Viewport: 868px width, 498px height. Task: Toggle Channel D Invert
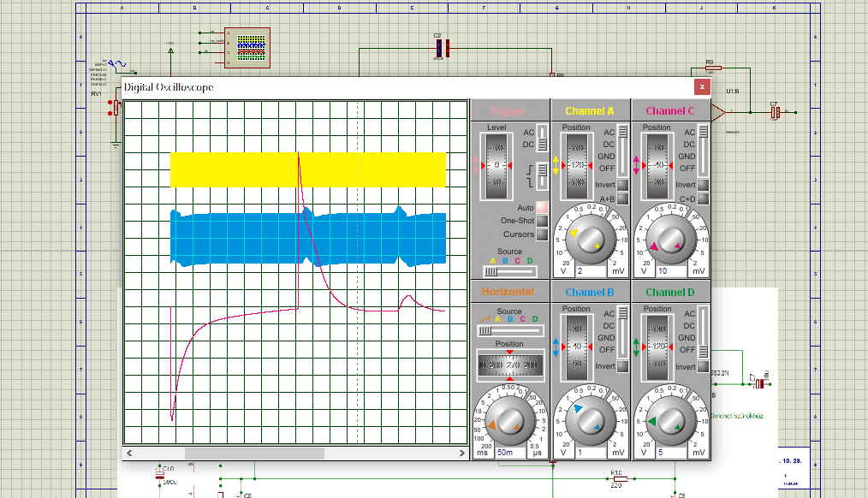click(x=703, y=366)
